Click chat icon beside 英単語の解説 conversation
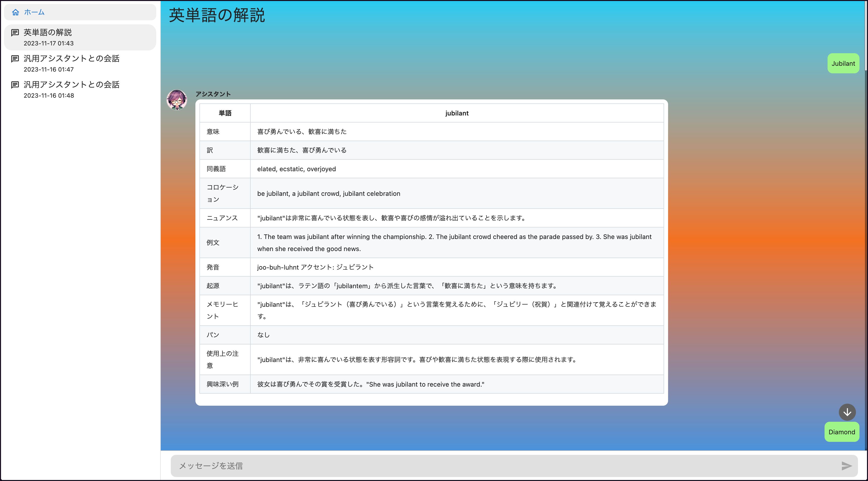Image resolution: width=868 pixels, height=481 pixels. pos(15,33)
